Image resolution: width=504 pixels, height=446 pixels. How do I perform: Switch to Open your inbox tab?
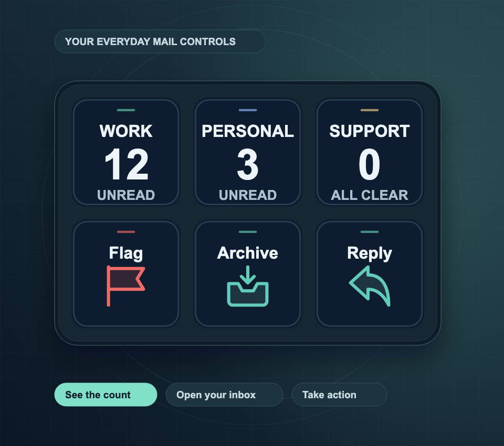tap(224, 395)
